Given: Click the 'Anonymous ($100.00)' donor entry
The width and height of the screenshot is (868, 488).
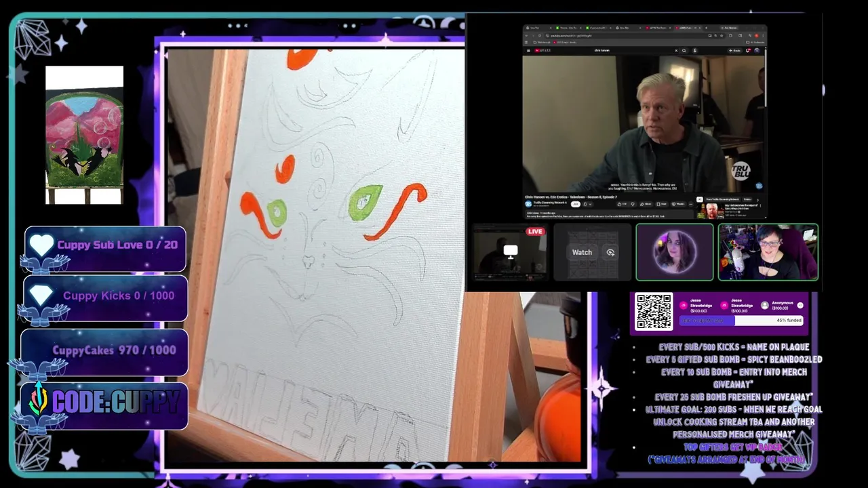Looking at the screenshot, I should coord(777,306).
